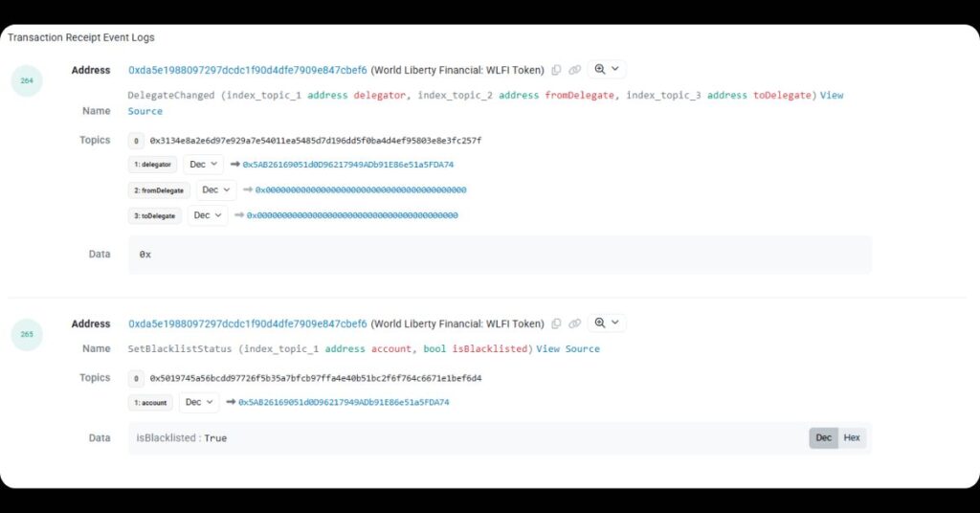Select the 'isBlacklisted : True' data text

(x=181, y=438)
